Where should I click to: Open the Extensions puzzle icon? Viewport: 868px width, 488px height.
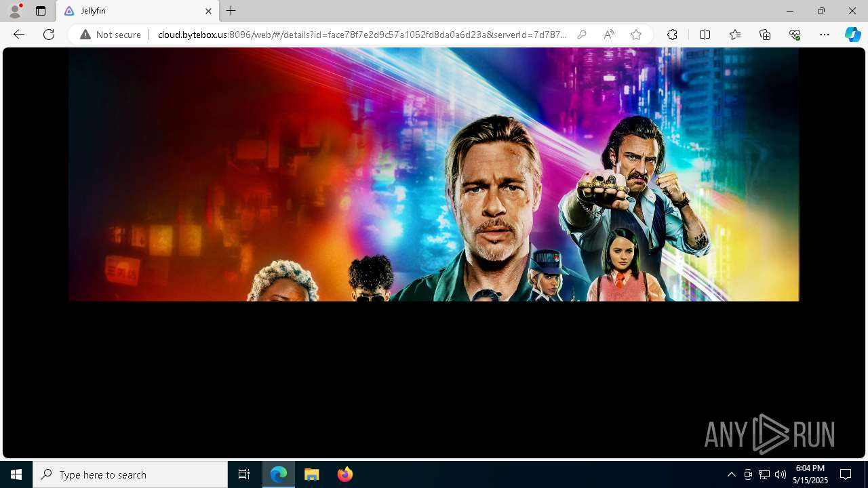(672, 35)
